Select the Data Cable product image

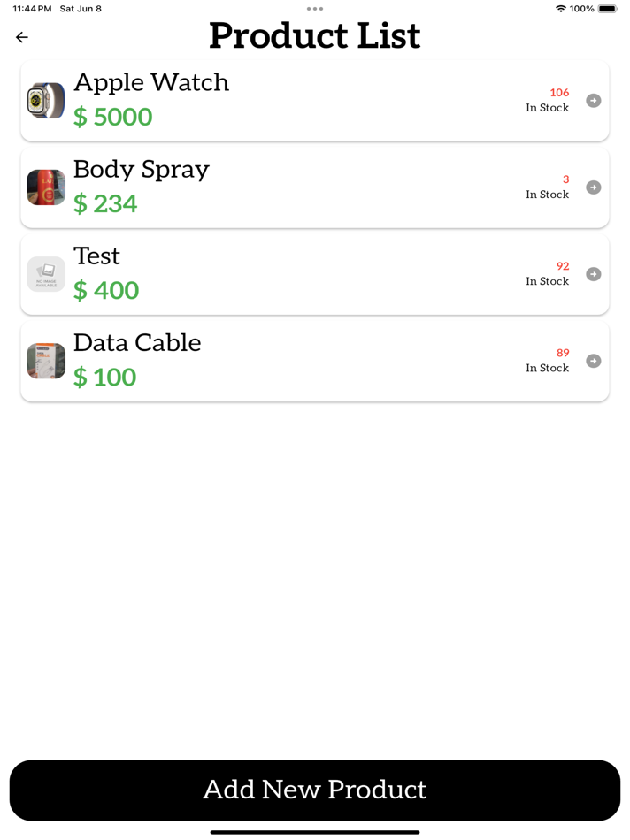(46, 361)
